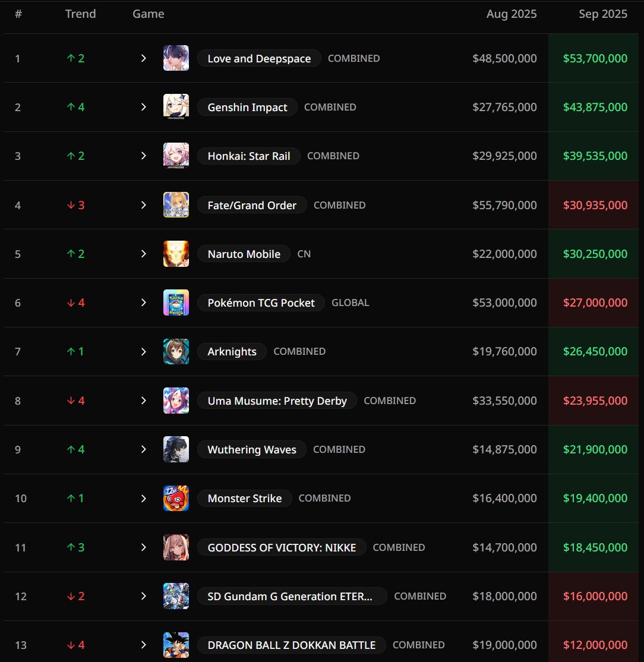Open the Fate/Grand Order game icon

[x=176, y=205]
